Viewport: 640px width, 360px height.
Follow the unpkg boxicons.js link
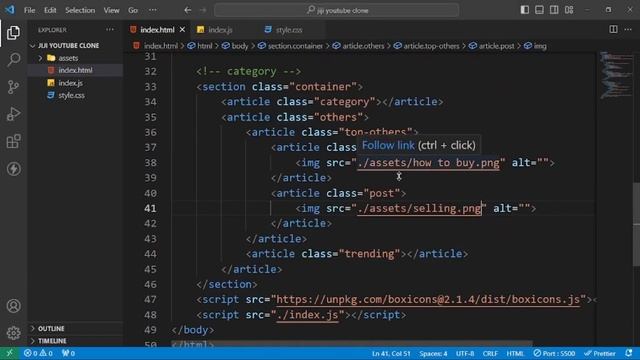tap(428, 300)
